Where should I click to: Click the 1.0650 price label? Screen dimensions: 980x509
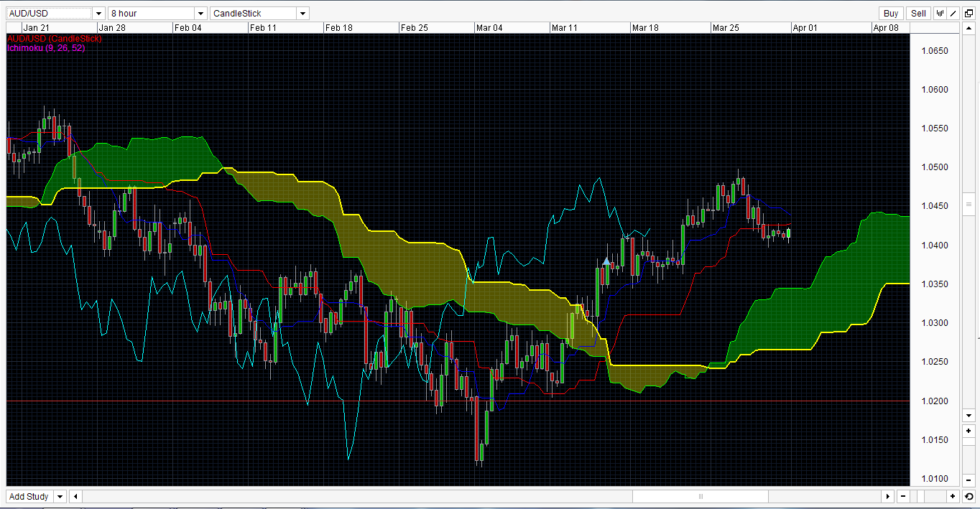click(x=935, y=51)
